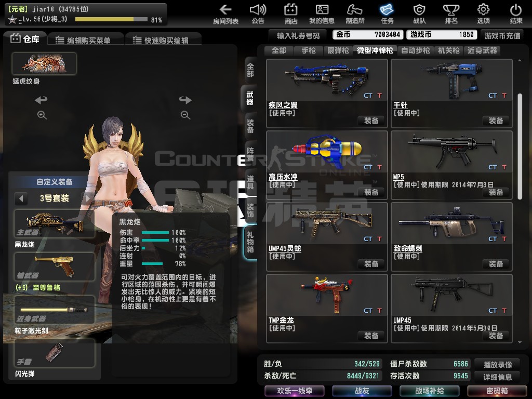Filter weapons by 手枪 pistols
Screen dimensions: 532x399
point(309,50)
